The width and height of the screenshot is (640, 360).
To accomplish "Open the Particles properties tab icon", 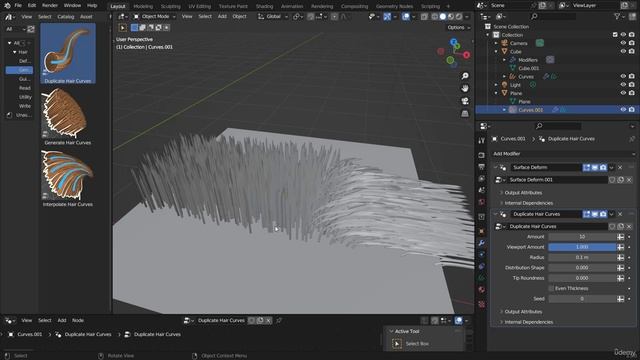I will tap(482, 255).
